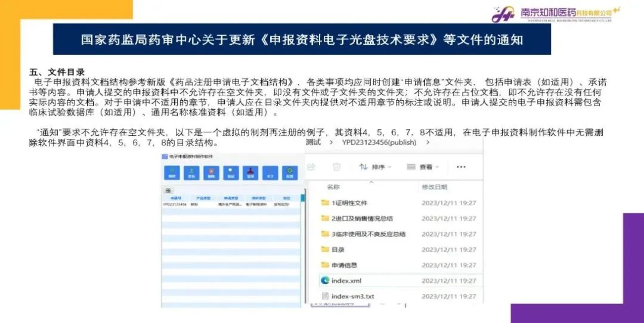The width and height of the screenshot is (644, 323).
Task: Click chevron after YPD23123456(publish) breadcrumb
Action: [428, 142]
